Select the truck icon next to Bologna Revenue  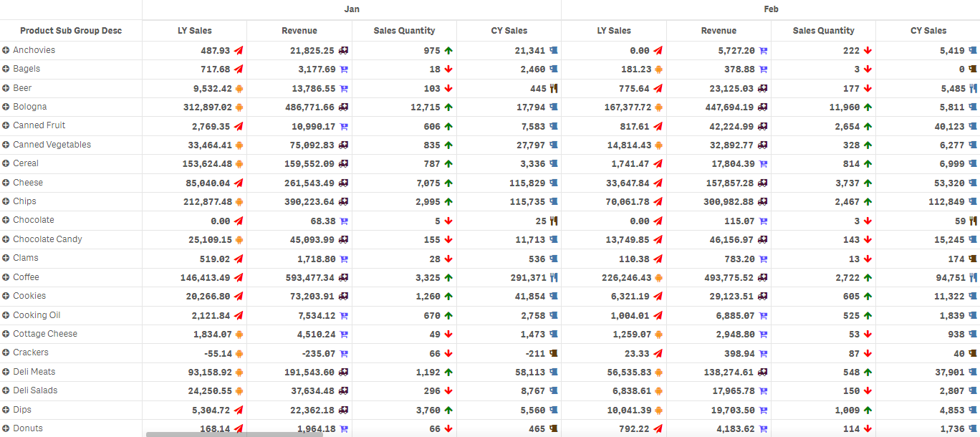342,106
